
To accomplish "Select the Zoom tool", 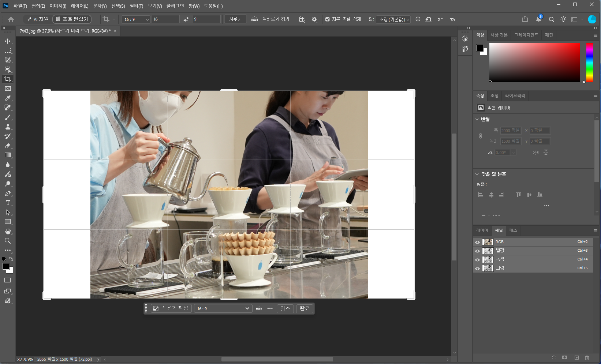I will click(8, 241).
